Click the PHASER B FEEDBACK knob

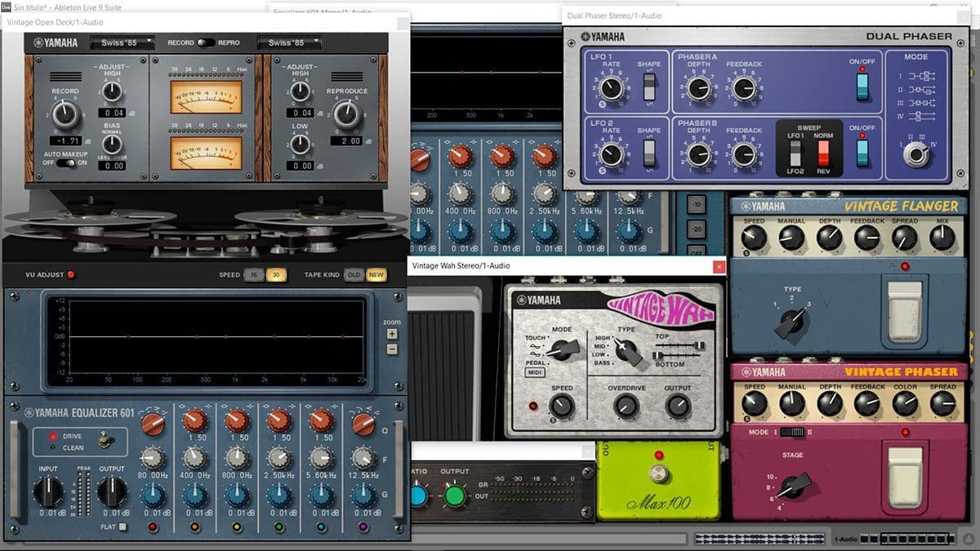[x=744, y=154]
